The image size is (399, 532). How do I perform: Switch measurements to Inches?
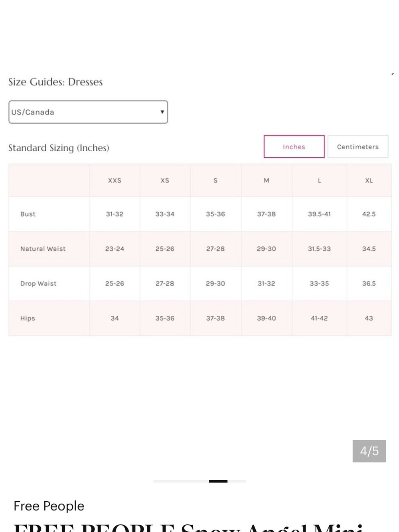(294, 146)
